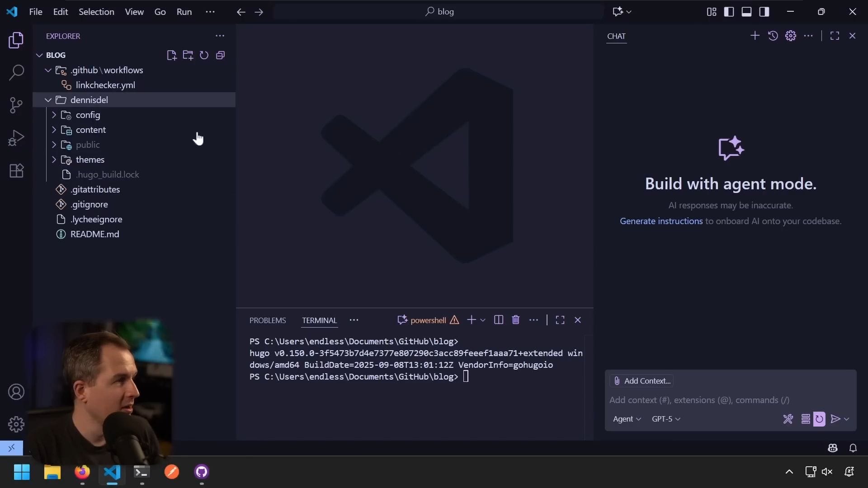Open the Agent mode dropdown
868x488 pixels.
(627, 419)
